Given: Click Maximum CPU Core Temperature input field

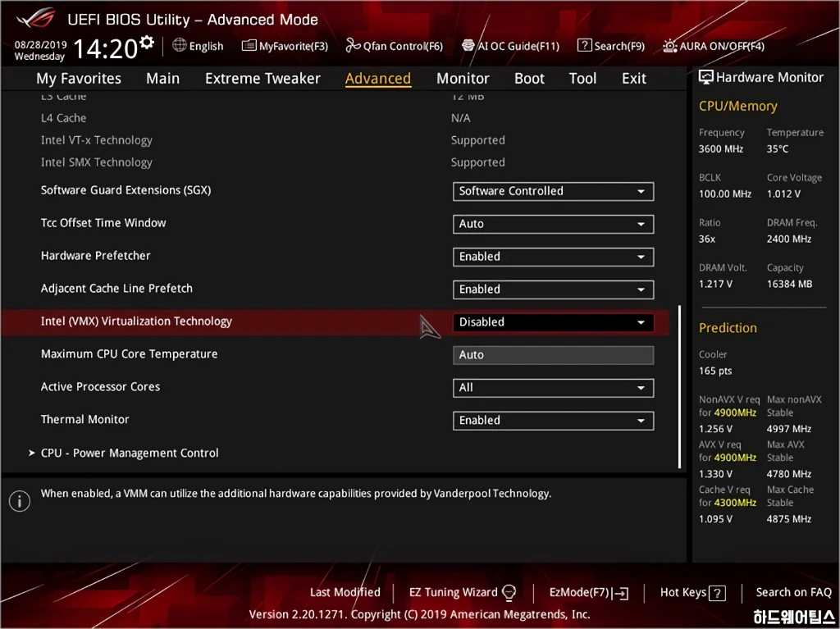Looking at the screenshot, I should click(x=553, y=354).
